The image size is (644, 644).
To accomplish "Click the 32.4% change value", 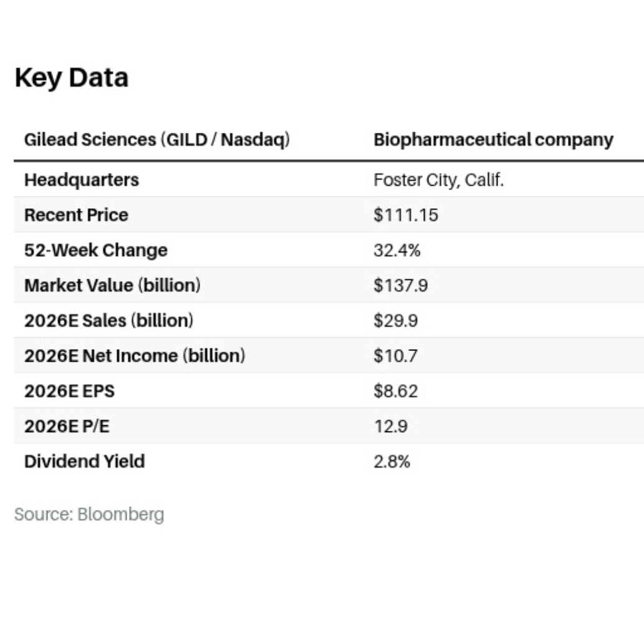I will (397, 251).
